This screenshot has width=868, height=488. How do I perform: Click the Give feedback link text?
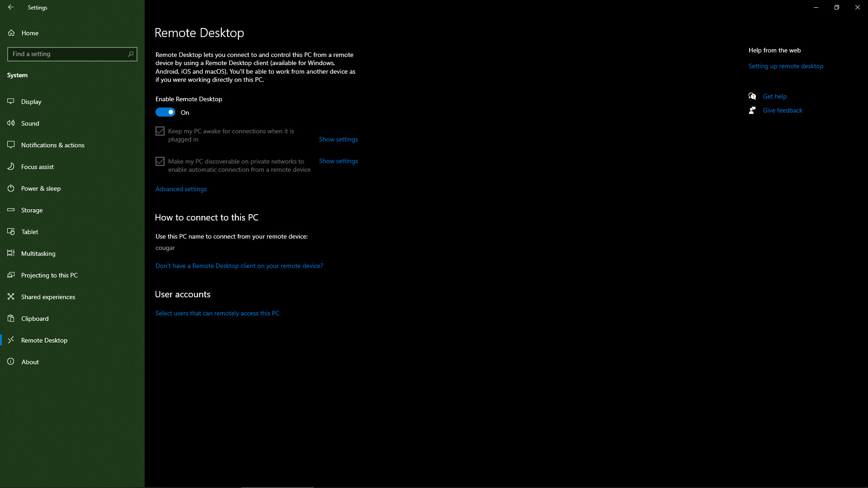click(x=783, y=110)
